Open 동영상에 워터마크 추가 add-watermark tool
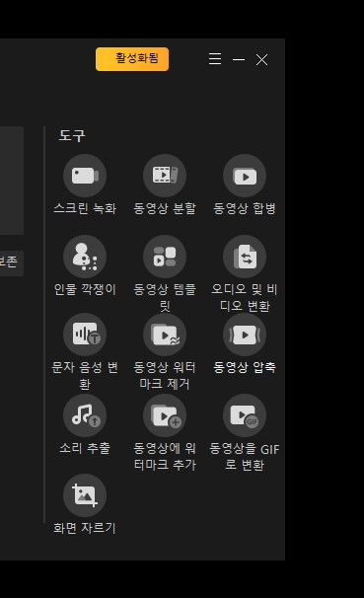 coord(165,415)
